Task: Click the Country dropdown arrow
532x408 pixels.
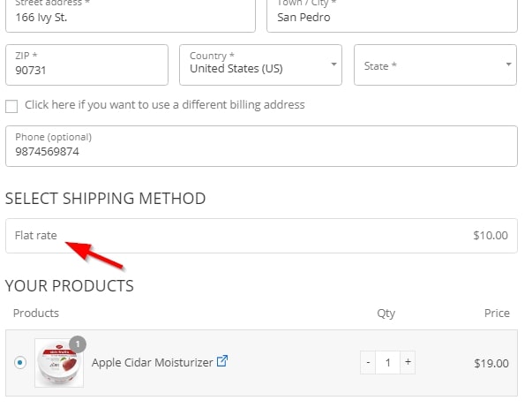Action: pos(333,64)
